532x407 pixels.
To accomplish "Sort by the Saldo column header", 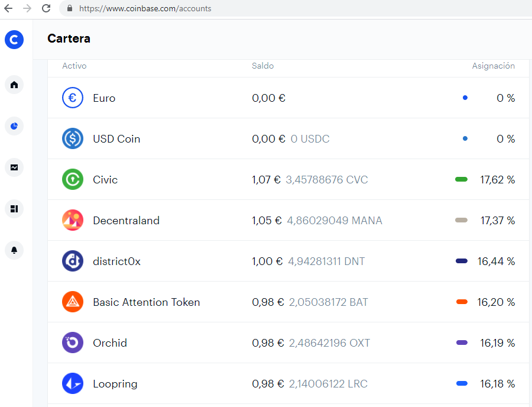I will pyautogui.click(x=262, y=66).
